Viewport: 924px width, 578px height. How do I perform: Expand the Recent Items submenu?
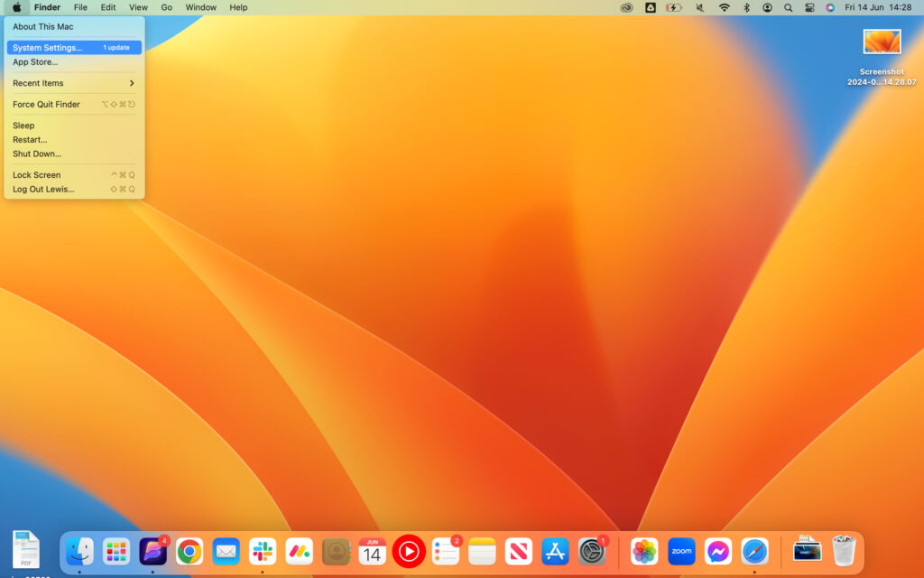pos(37,82)
